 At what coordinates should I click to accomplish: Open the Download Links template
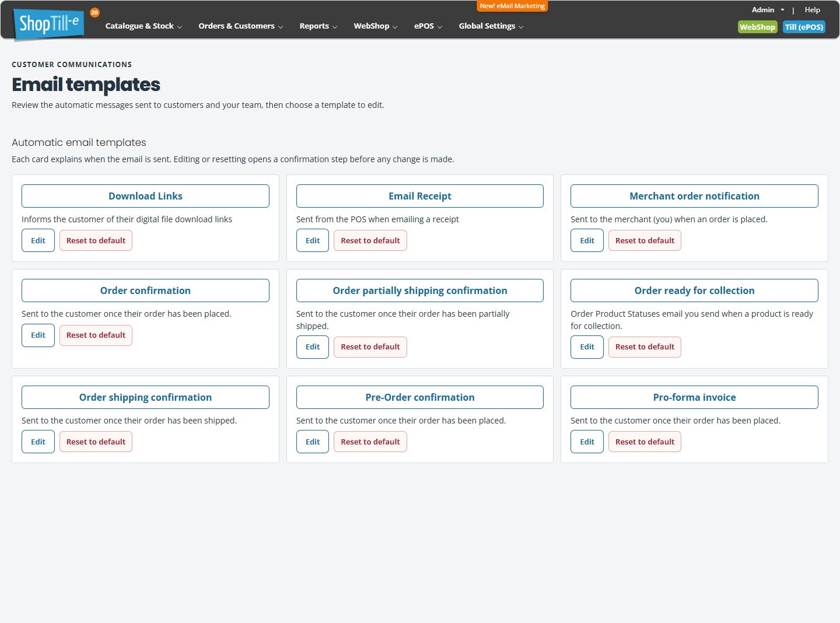tap(145, 196)
